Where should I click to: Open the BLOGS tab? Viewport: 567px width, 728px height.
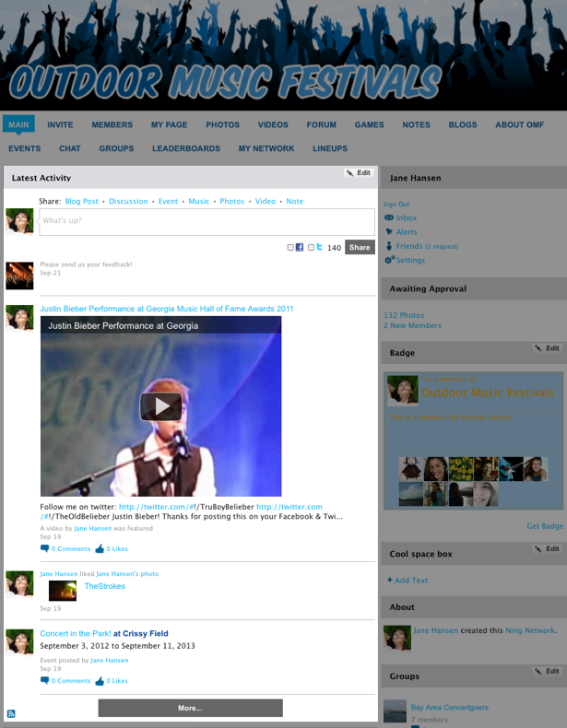click(463, 124)
